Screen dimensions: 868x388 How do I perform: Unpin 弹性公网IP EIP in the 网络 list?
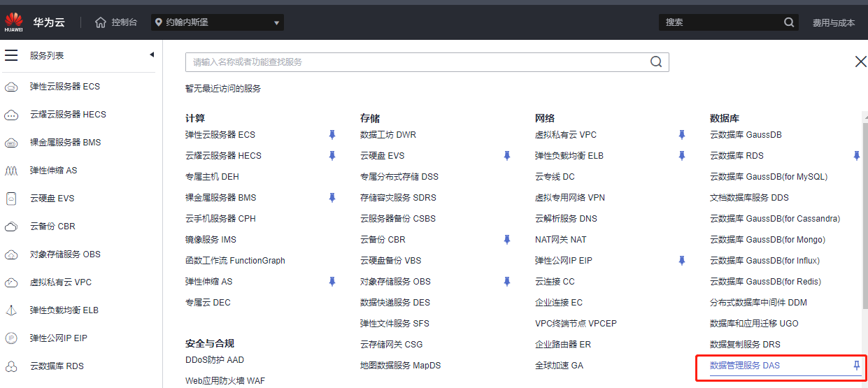pos(682,261)
